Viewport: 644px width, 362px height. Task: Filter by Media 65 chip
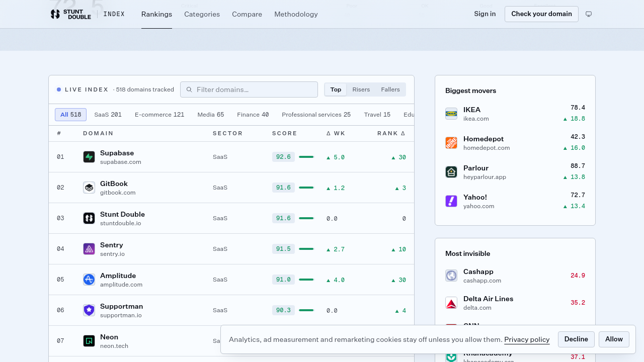[211, 115]
